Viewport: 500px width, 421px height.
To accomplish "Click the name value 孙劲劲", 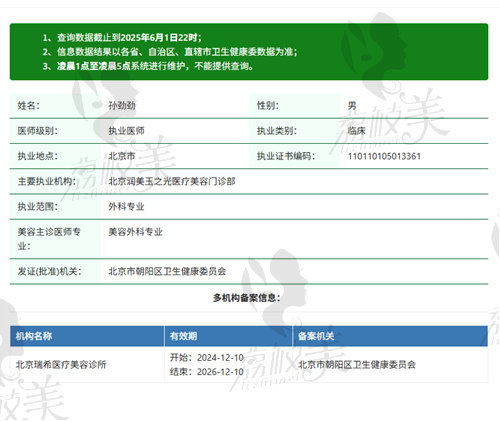I will tap(122, 106).
